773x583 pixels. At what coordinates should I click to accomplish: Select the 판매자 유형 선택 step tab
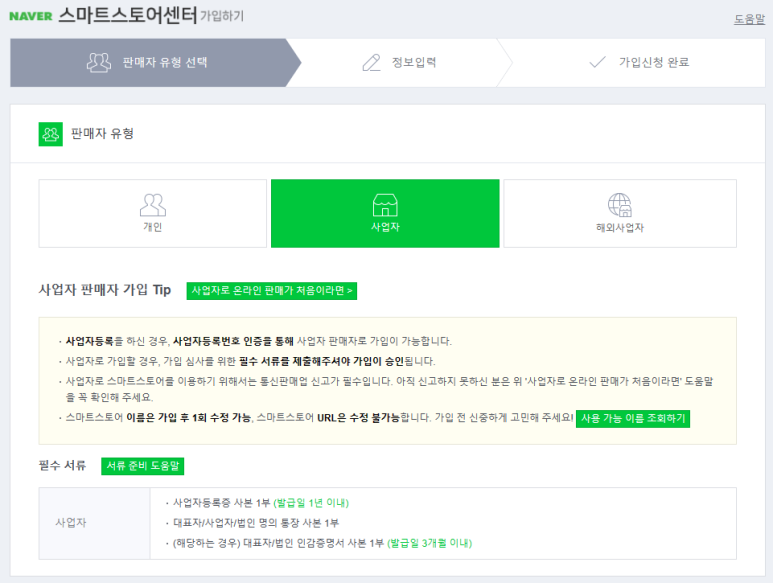(155, 63)
